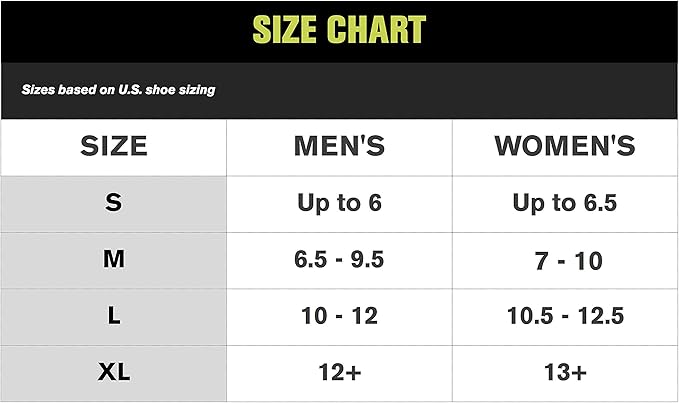Click women's '7 - 10' cell
679x403 pixels.
(565, 261)
